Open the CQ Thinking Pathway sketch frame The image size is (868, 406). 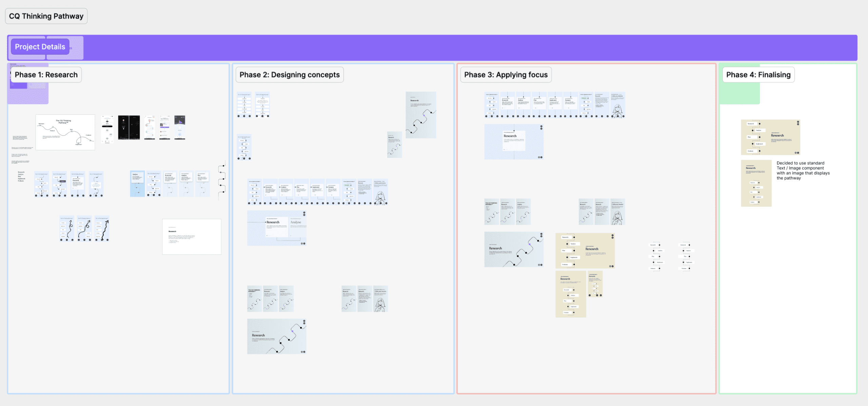pyautogui.click(x=65, y=132)
